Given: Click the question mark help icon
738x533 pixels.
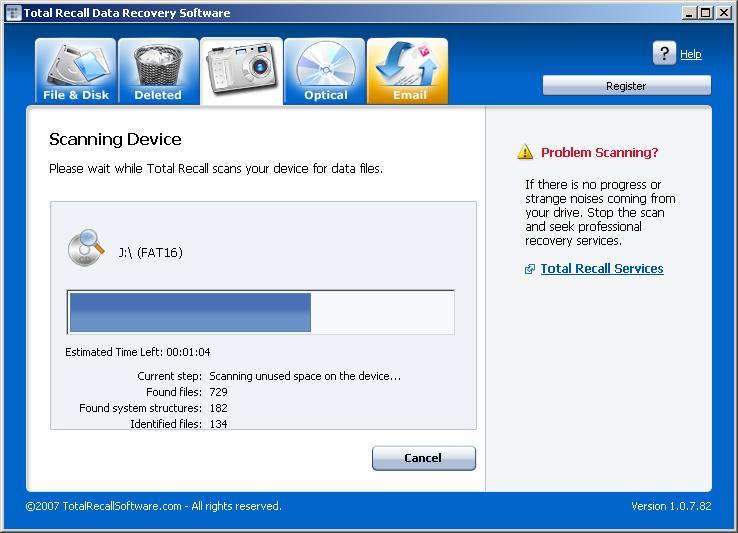Looking at the screenshot, I should 664,53.
